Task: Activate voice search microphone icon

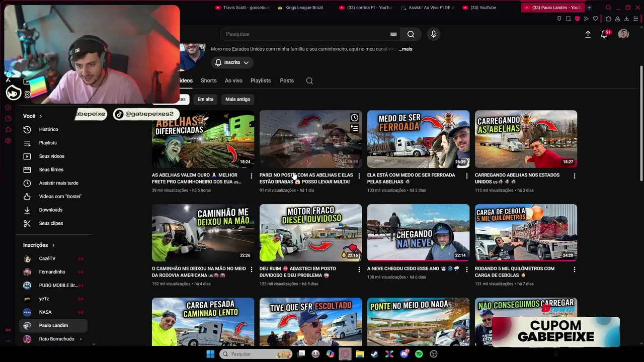Action: pyautogui.click(x=434, y=34)
